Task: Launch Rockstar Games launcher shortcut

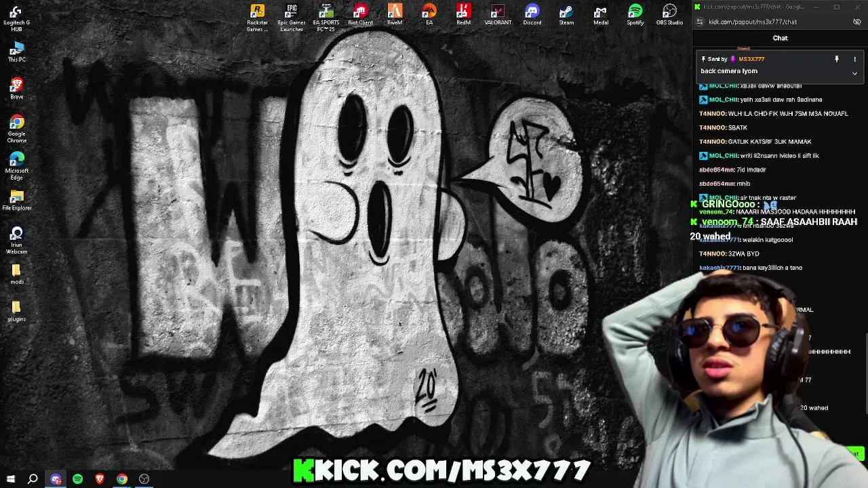Action: (x=257, y=18)
